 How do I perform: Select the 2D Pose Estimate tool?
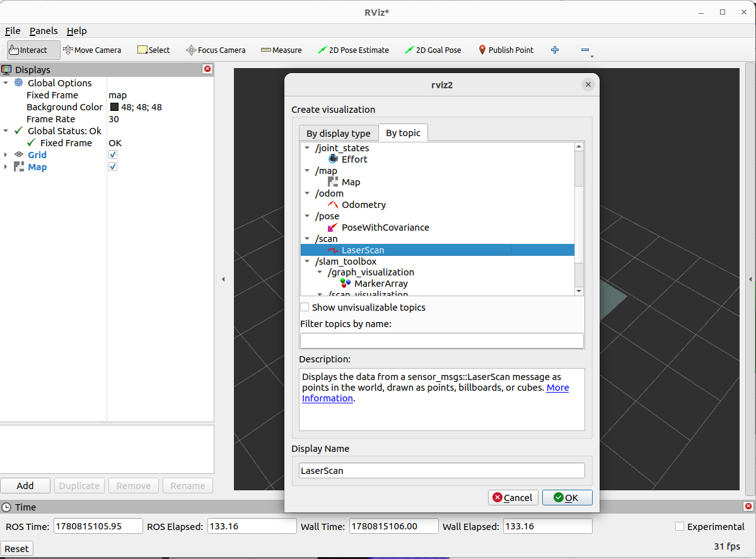354,50
